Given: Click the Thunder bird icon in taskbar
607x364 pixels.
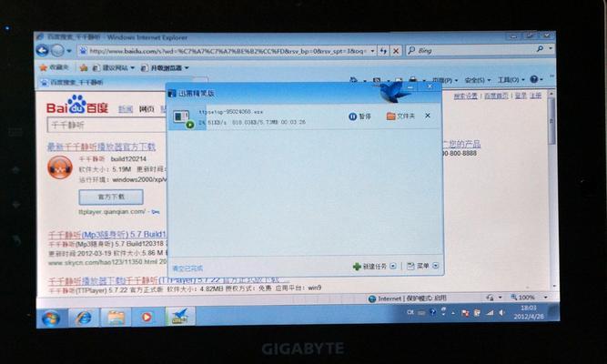Looking at the screenshot, I should [x=179, y=317].
